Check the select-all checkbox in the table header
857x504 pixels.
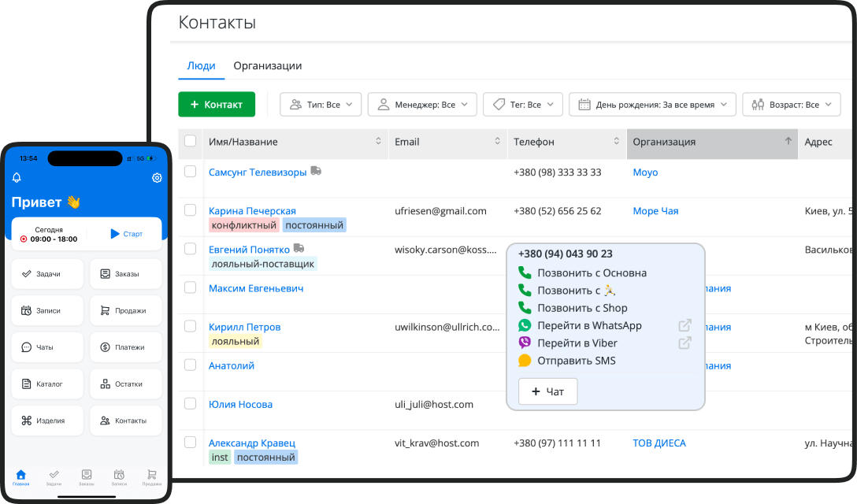point(190,141)
